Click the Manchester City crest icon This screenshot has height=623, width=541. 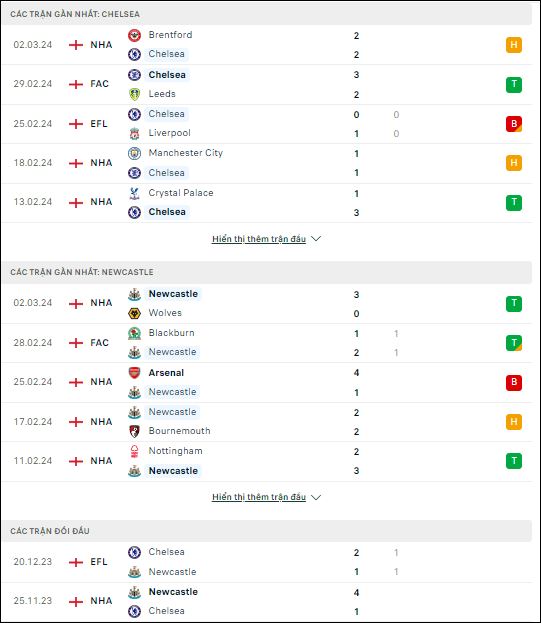(x=134, y=153)
